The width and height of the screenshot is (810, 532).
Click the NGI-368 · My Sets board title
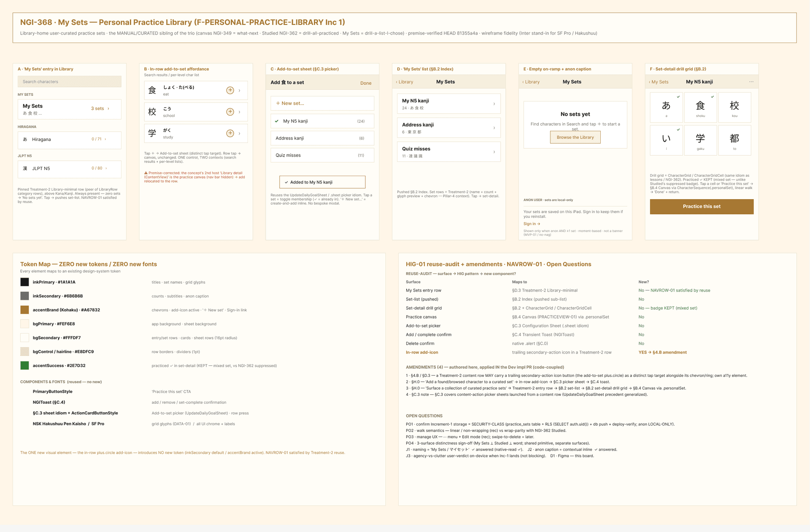point(182,22)
